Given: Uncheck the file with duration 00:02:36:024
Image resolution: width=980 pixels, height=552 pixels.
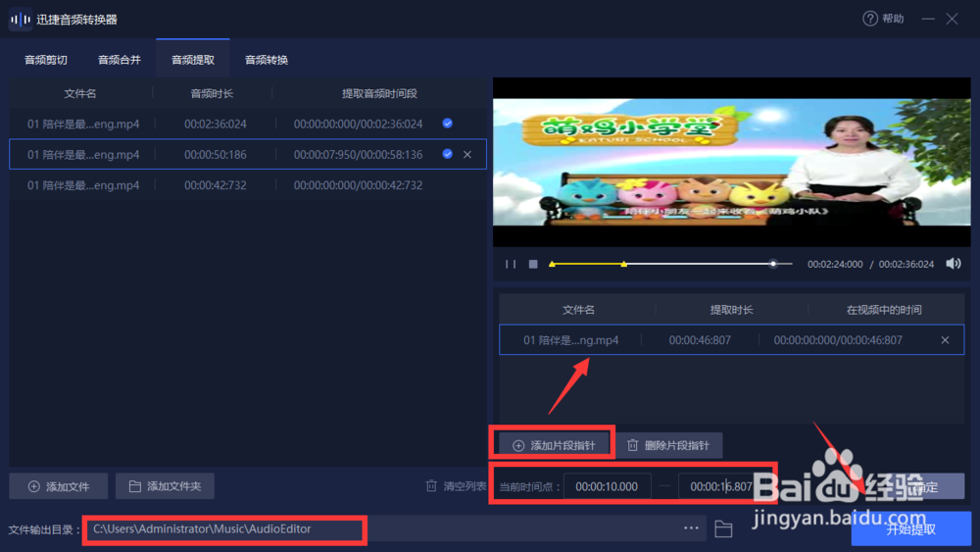Looking at the screenshot, I should tap(448, 124).
